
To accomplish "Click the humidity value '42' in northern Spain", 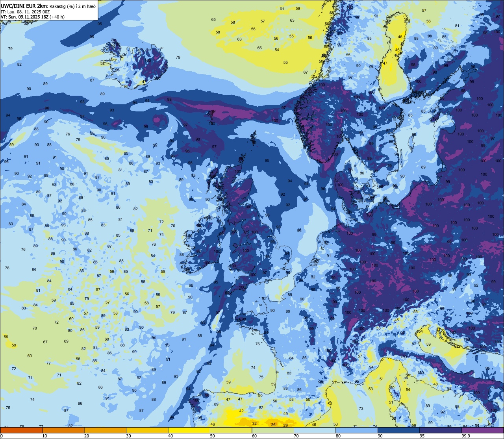I will [x=241, y=411].
